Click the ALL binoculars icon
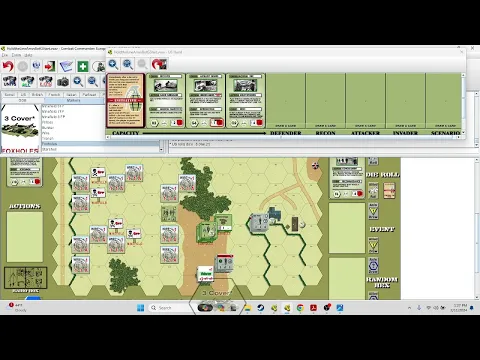 [28, 81]
